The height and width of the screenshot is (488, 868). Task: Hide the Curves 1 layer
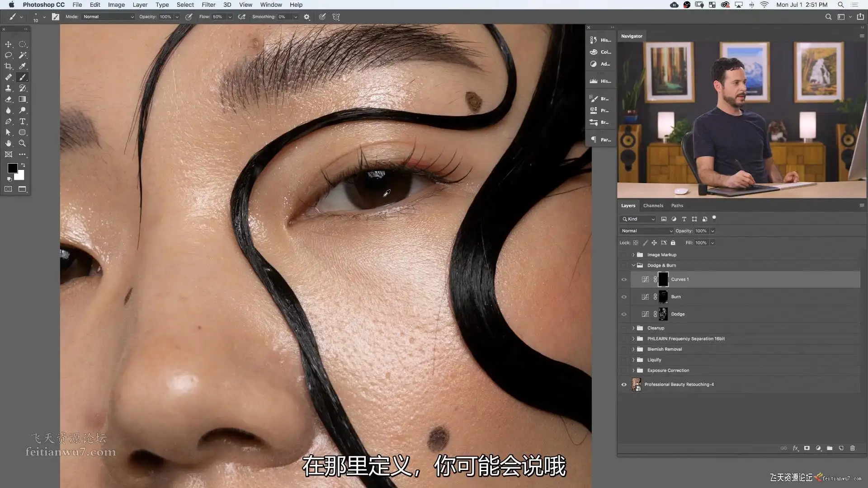pos(624,280)
